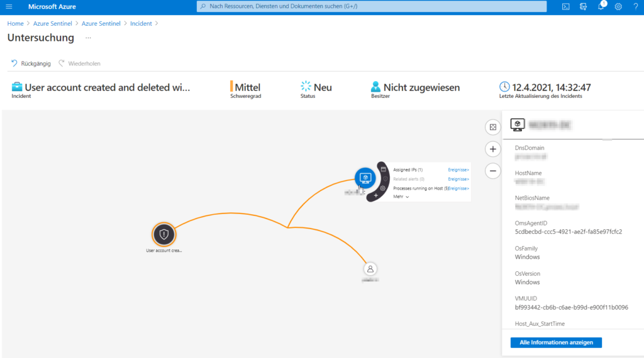
Task: Select the VMUUID value bf993442-cb6b…
Action: click(571, 307)
